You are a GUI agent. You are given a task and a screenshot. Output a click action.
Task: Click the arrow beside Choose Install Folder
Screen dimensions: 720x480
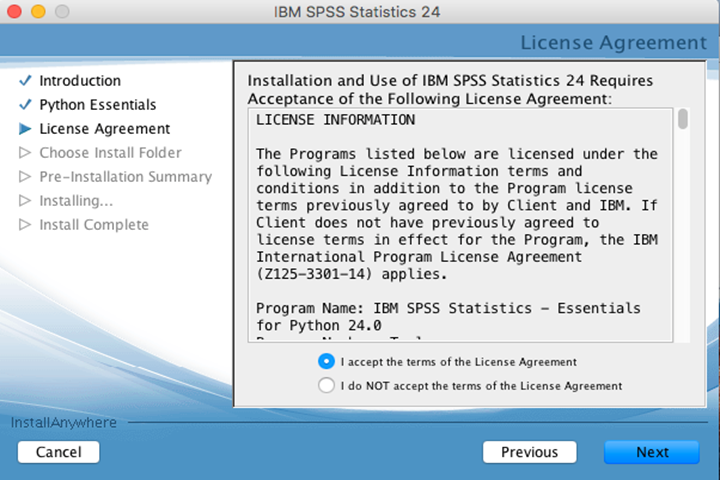point(25,153)
